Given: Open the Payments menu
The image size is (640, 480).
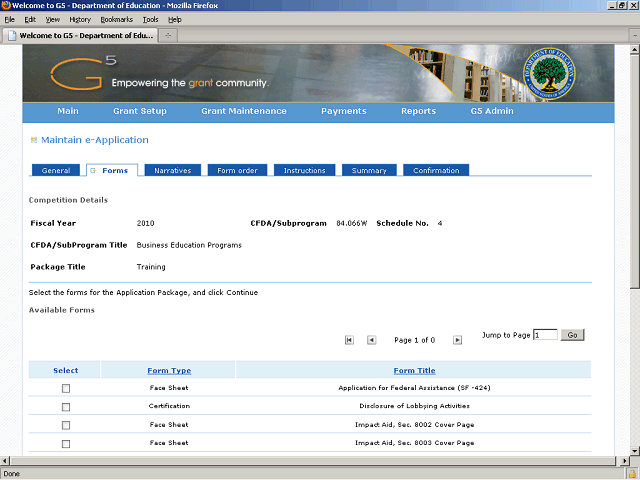Looking at the screenshot, I should tap(344, 111).
